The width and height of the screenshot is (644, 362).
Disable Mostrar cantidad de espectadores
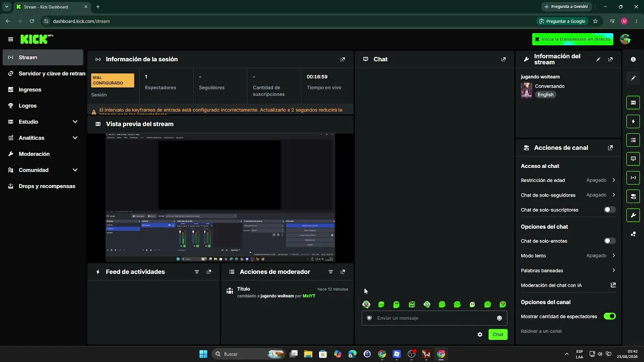point(609,316)
